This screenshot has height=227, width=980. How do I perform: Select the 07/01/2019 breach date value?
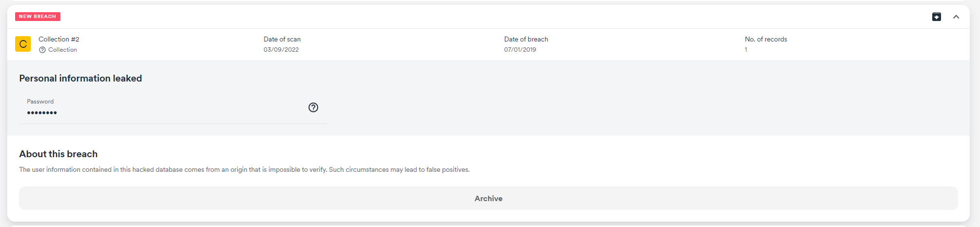520,50
